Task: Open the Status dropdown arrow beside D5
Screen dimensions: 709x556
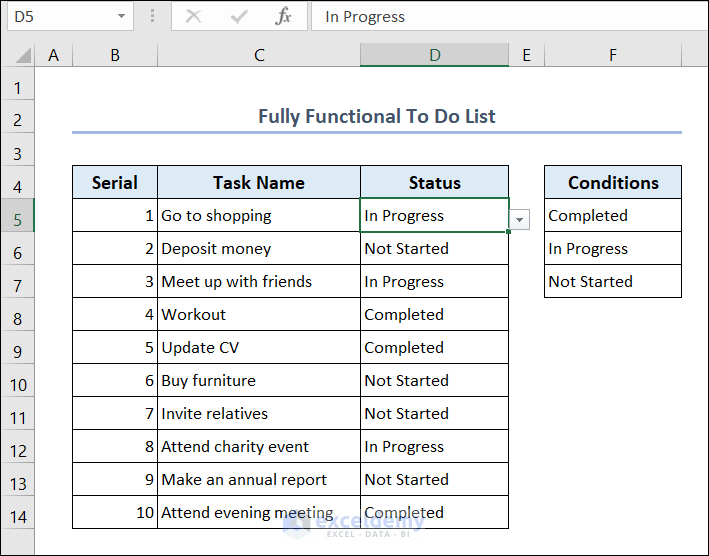Action: pos(519,220)
